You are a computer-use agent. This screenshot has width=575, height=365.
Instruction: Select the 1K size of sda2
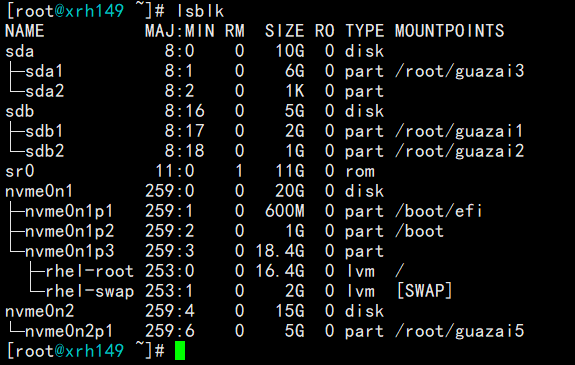coord(295,91)
